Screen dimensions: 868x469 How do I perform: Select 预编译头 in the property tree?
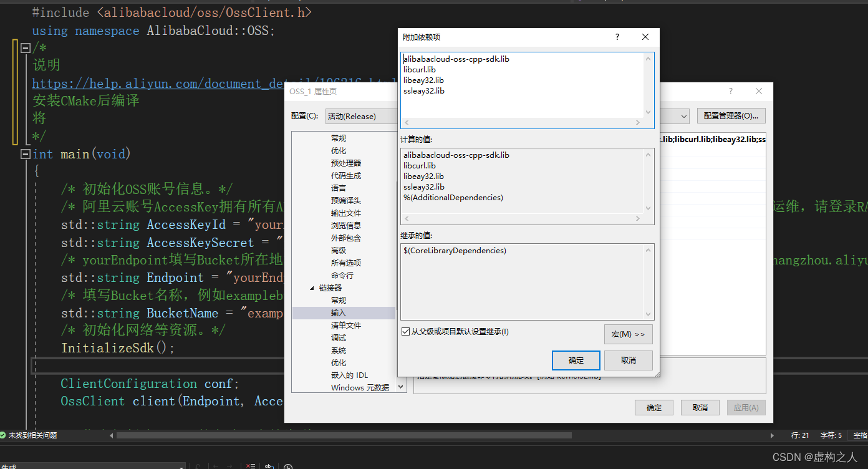click(x=346, y=201)
